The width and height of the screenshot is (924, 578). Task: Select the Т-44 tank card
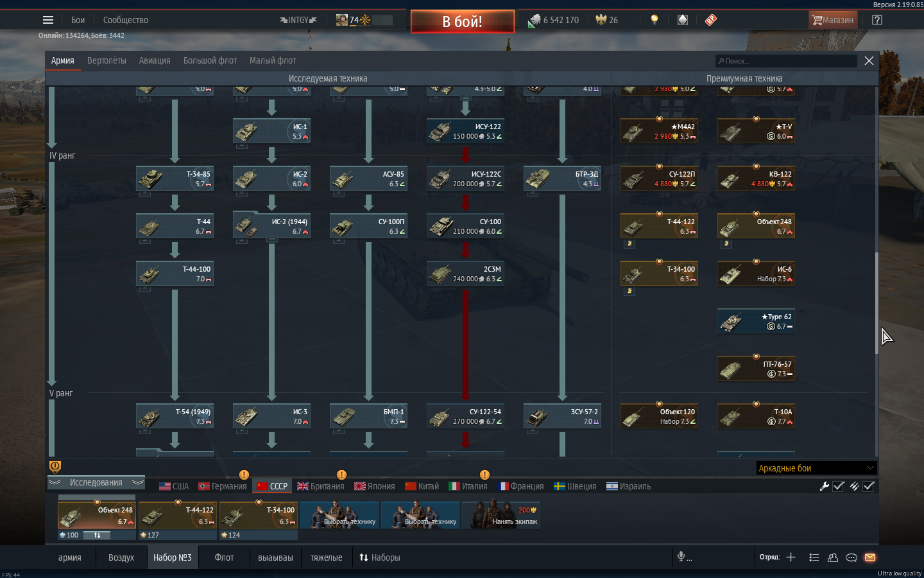tap(175, 226)
